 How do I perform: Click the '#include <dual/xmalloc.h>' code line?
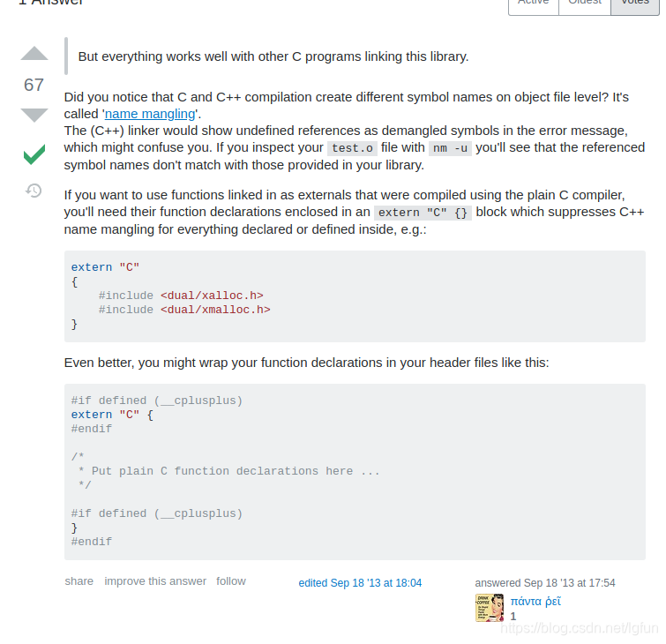point(184,310)
